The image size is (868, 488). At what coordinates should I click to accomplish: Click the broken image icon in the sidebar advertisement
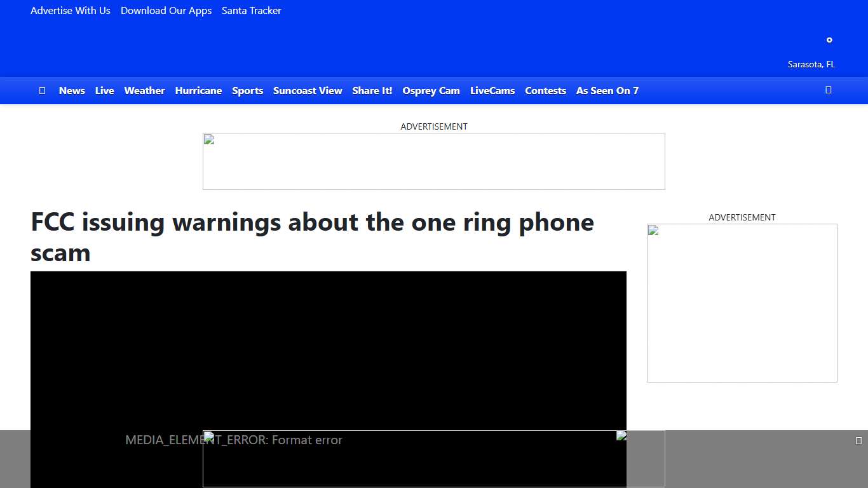[x=652, y=231]
